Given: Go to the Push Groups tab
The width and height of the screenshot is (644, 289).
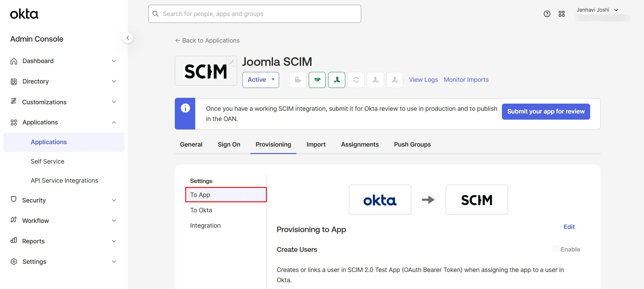Looking at the screenshot, I should (412, 144).
